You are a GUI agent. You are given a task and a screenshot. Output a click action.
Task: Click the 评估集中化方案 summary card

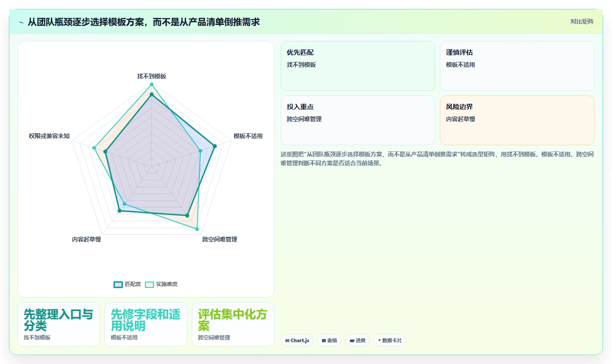click(x=233, y=324)
